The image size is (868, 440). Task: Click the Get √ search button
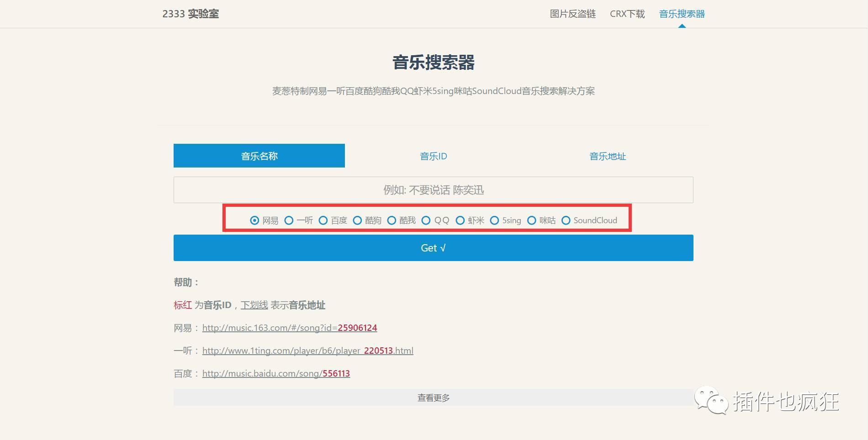pos(433,248)
